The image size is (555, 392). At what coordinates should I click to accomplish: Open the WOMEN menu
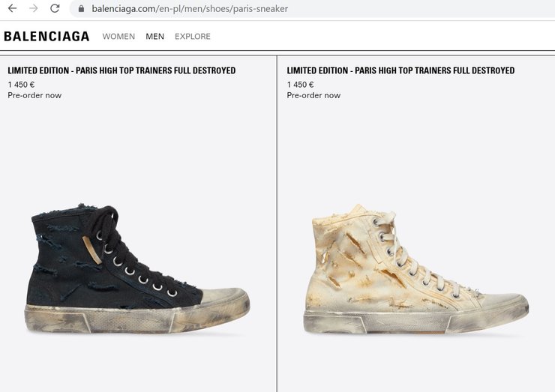click(x=118, y=37)
